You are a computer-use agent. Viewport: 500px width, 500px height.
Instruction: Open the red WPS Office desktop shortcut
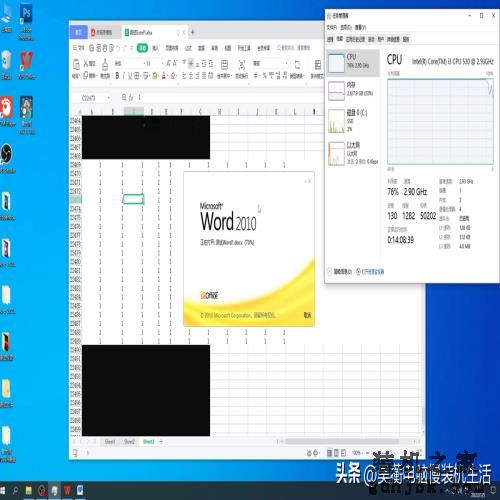[26, 65]
